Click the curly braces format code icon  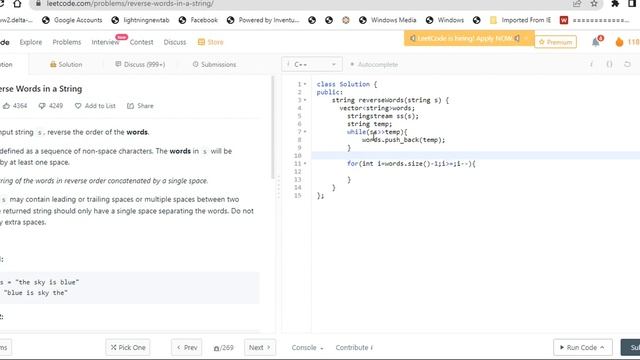[x=609, y=64]
